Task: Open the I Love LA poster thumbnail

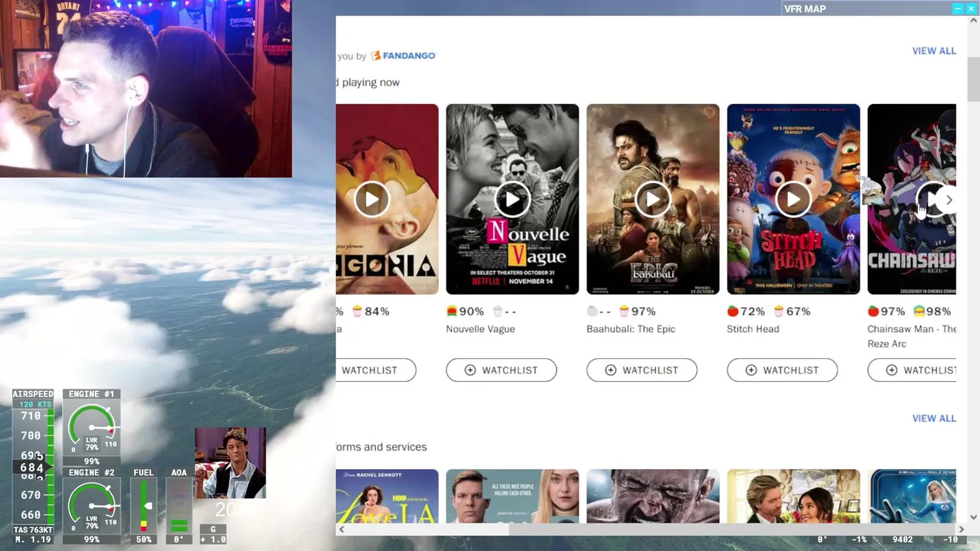Action: pos(387,496)
